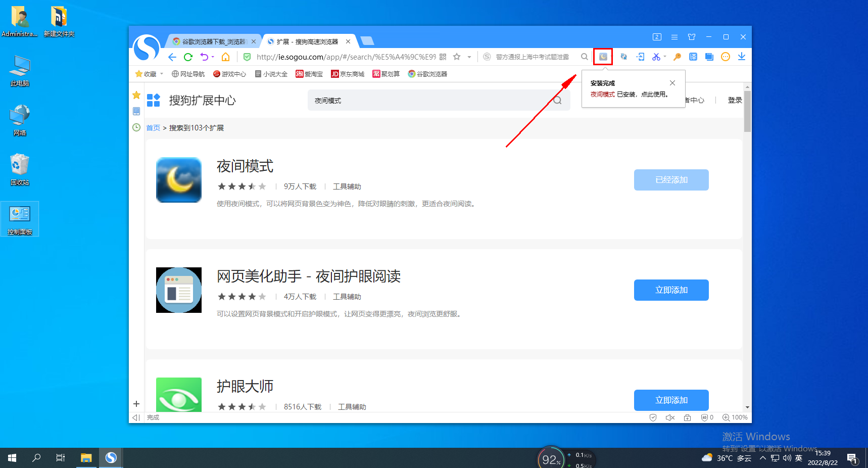The width and height of the screenshot is (868, 468).
Task: Click the 译 translate extension icon
Action: point(693,57)
